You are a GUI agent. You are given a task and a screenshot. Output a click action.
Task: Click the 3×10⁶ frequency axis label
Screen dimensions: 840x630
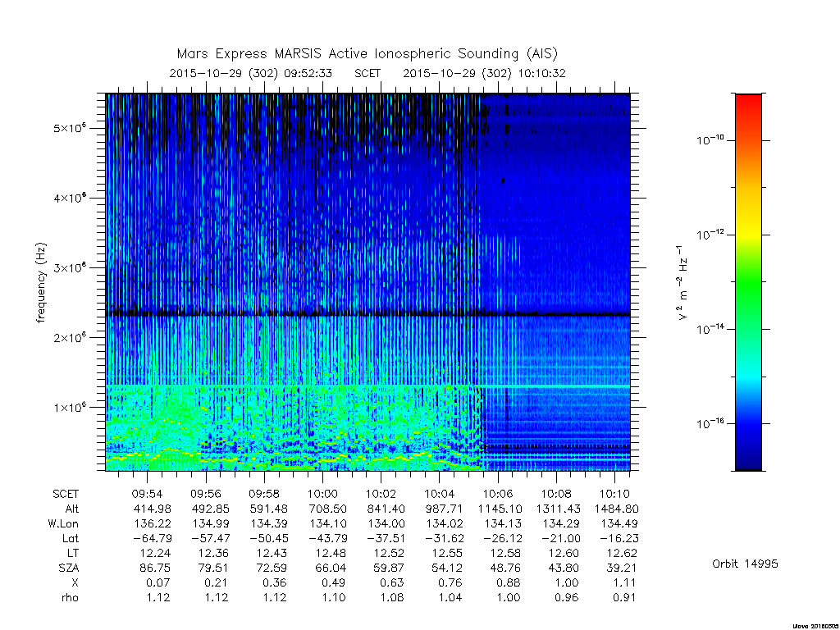point(70,268)
